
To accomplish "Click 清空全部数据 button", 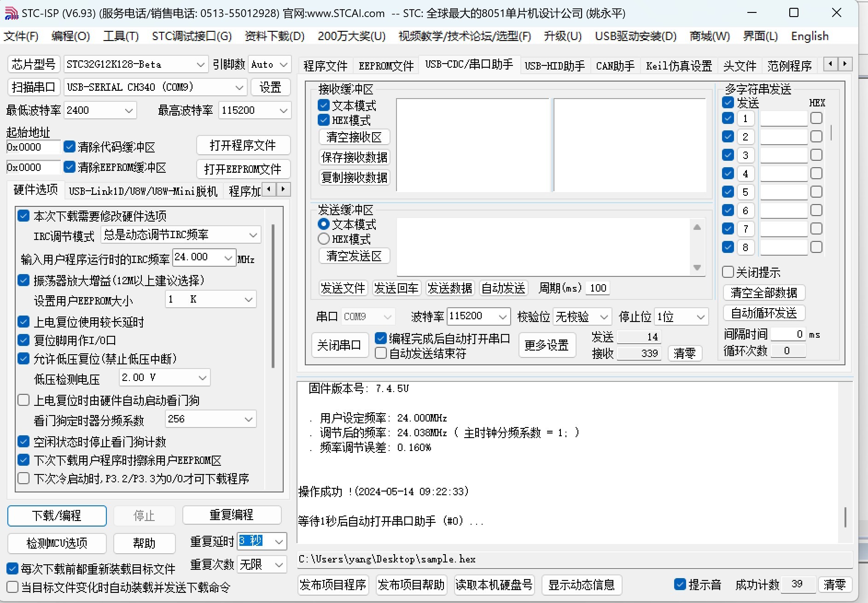I will pos(764,293).
